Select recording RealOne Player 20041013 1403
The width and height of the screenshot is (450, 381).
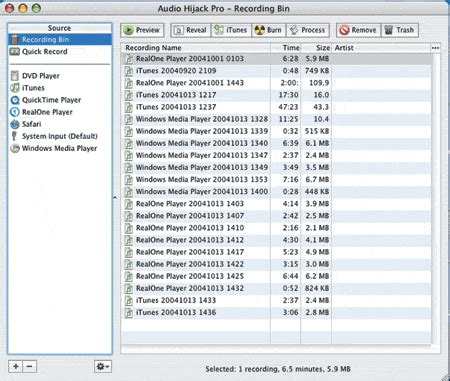[x=277, y=204]
